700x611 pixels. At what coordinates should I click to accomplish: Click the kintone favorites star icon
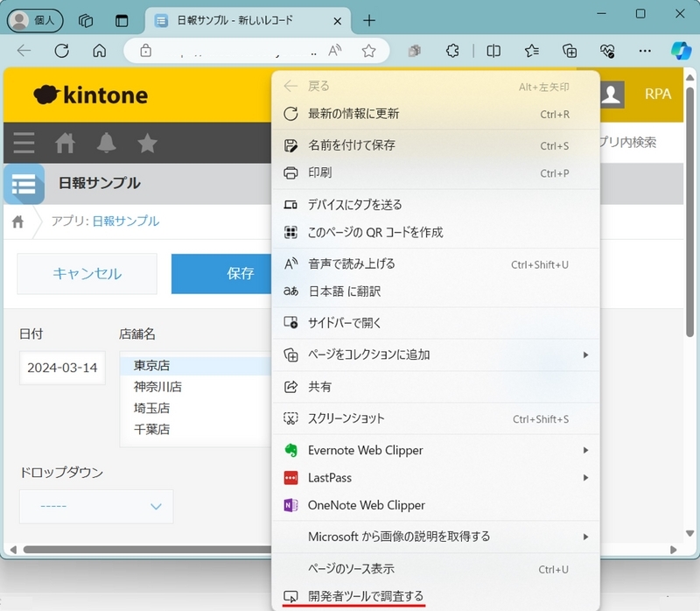[147, 142]
